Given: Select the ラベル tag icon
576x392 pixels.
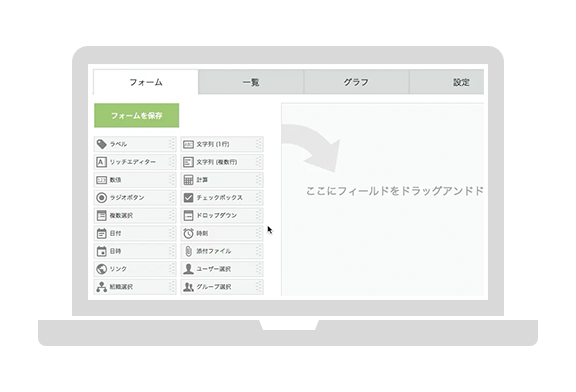Looking at the screenshot, I should click(x=101, y=144).
